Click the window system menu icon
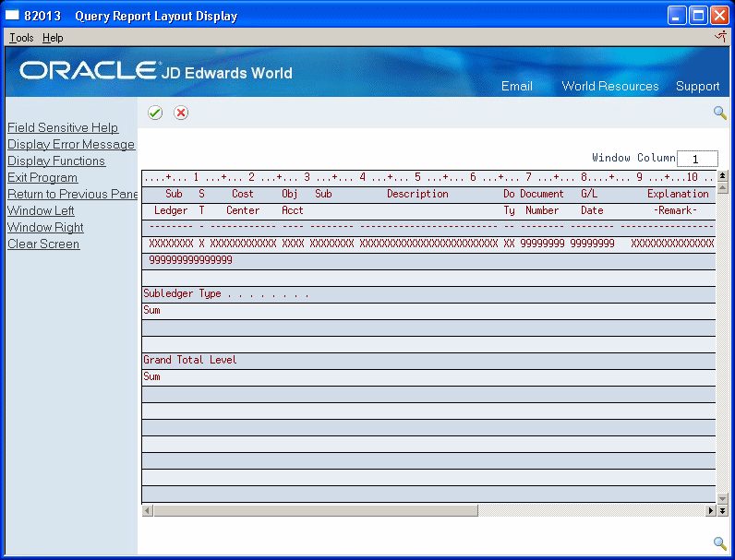This screenshot has width=735, height=560. [x=12, y=16]
